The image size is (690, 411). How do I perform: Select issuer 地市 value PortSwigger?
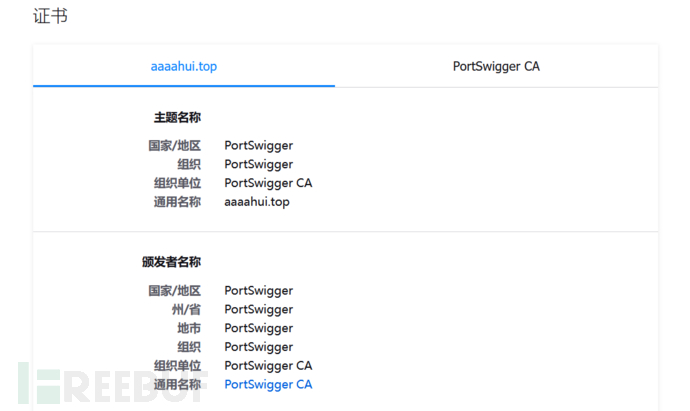(258, 328)
